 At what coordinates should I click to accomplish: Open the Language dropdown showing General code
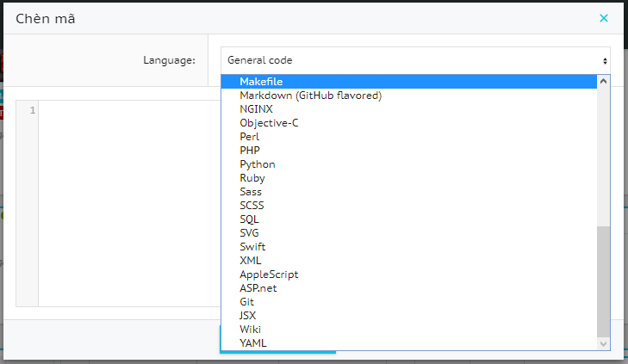[415, 60]
